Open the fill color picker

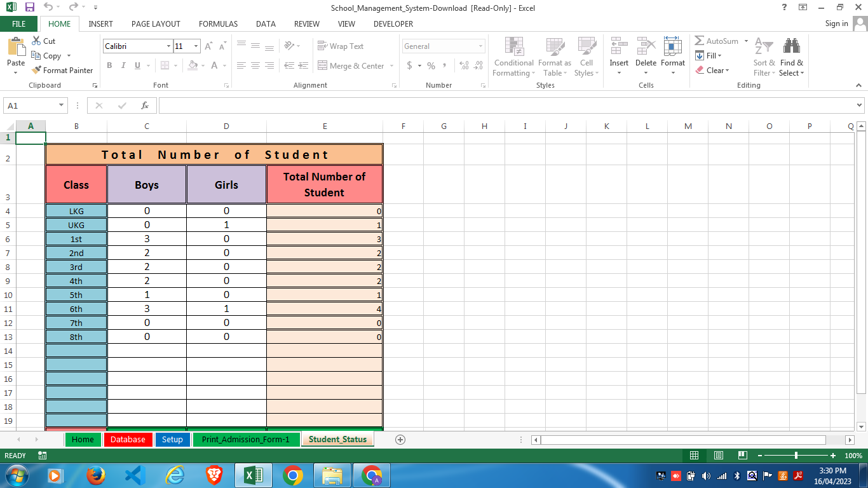tap(193, 65)
